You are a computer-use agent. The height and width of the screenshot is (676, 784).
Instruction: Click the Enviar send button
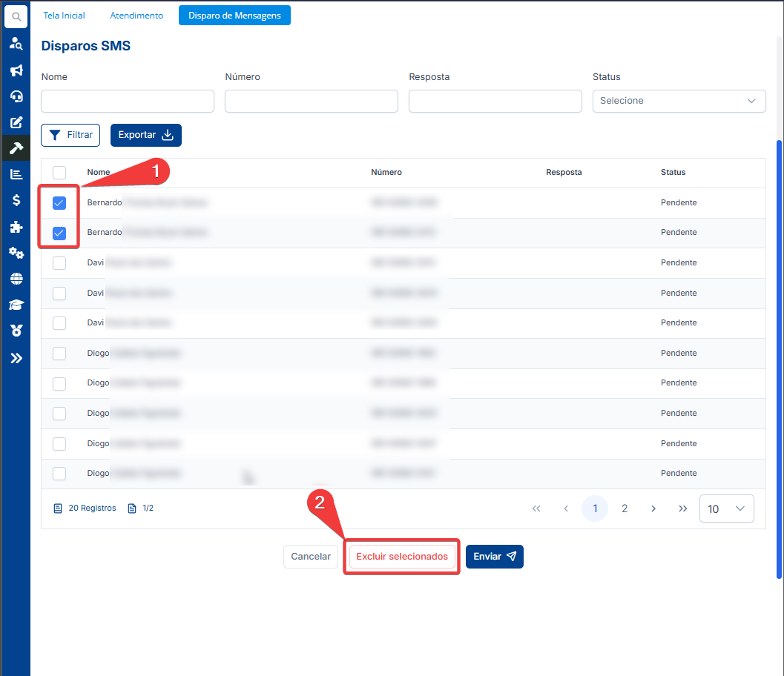click(x=495, y=557)
